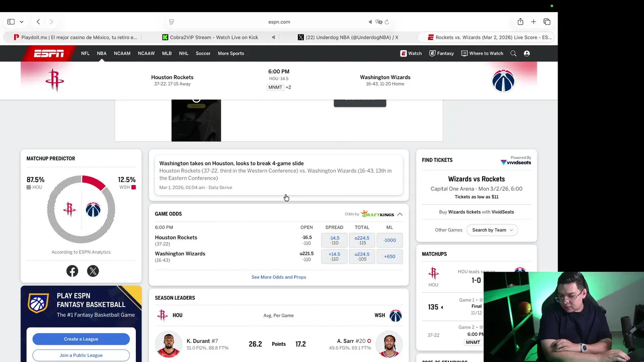Open the NBA menu
This screenshot has height=362, width=644.
point(102,53)
